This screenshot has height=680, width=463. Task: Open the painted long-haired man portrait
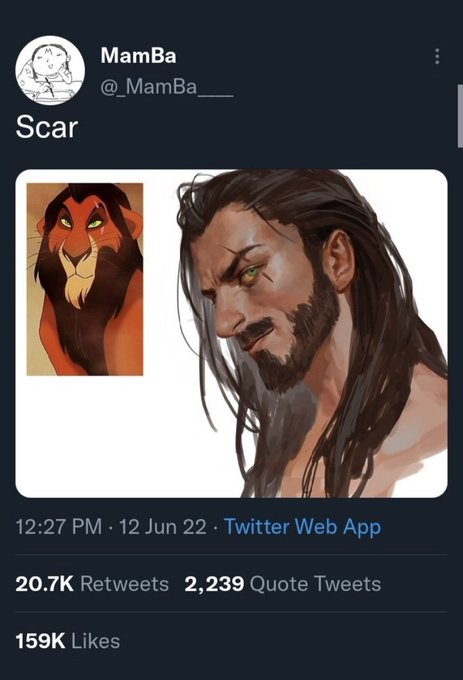pos(311,333)
